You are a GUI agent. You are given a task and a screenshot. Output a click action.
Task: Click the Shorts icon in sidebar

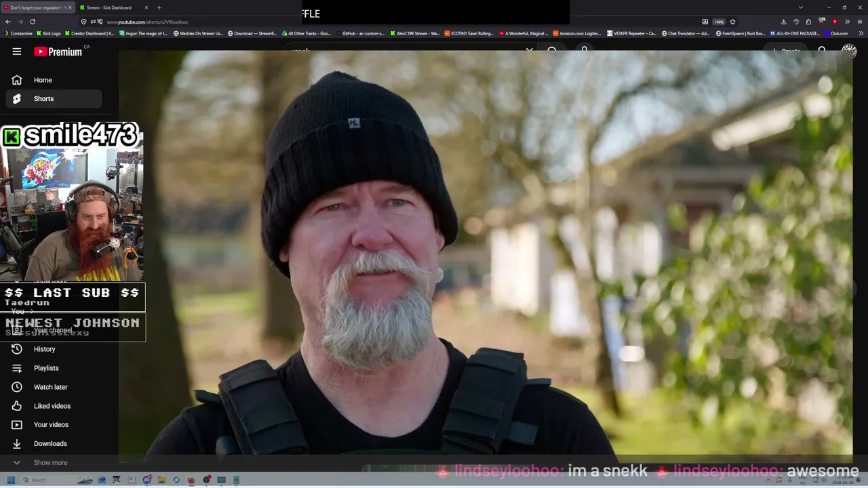(x=17, y=99)
